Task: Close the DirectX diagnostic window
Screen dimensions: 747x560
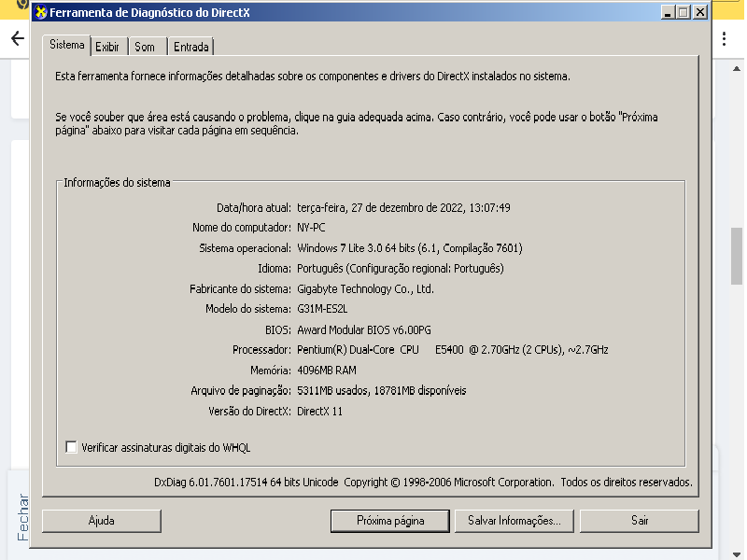Action: click(699, 12)
